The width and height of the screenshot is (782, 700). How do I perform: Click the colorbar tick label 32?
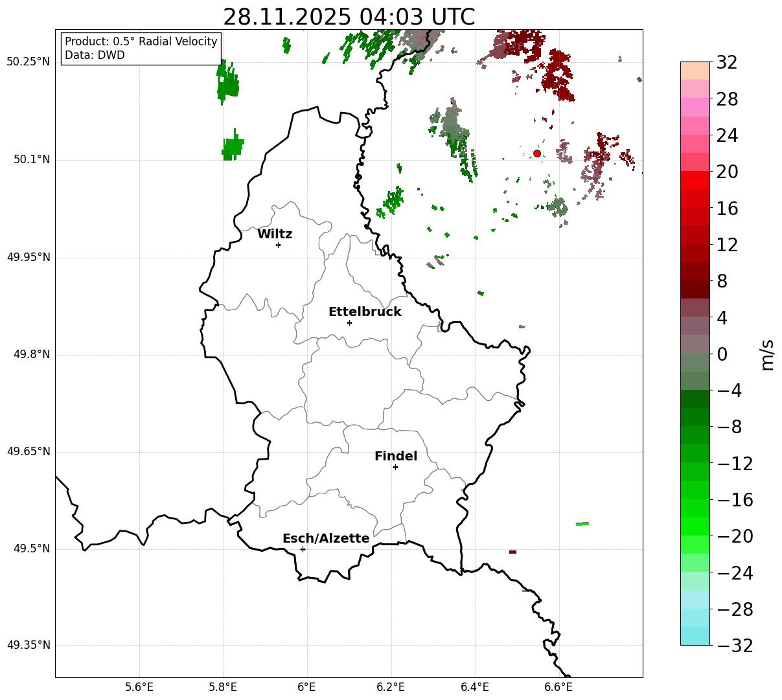point(727,63)
